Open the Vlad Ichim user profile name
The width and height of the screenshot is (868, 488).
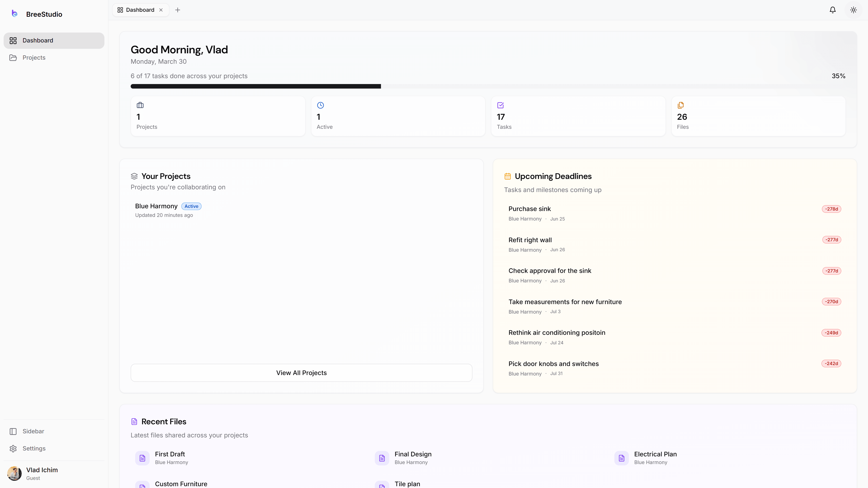42,470
